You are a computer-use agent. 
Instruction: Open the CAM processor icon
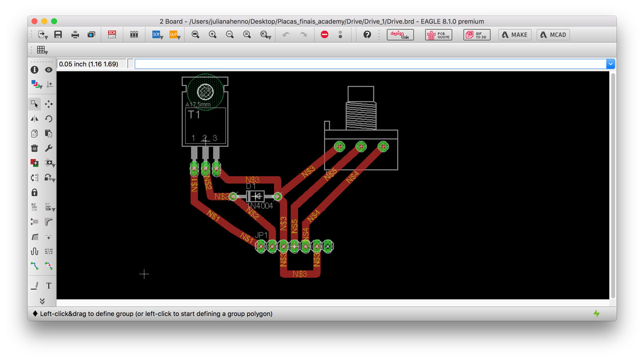pos(91,35)
